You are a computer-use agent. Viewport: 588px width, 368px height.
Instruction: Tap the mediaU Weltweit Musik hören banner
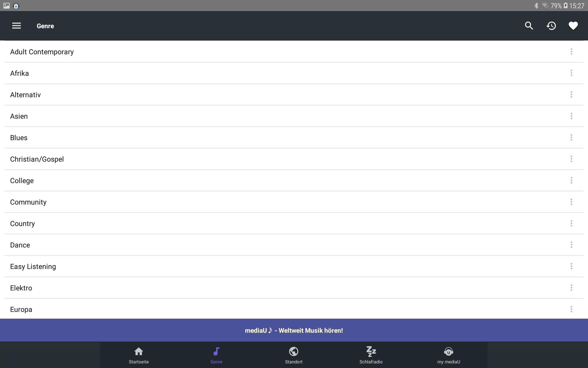pos(294,330)
